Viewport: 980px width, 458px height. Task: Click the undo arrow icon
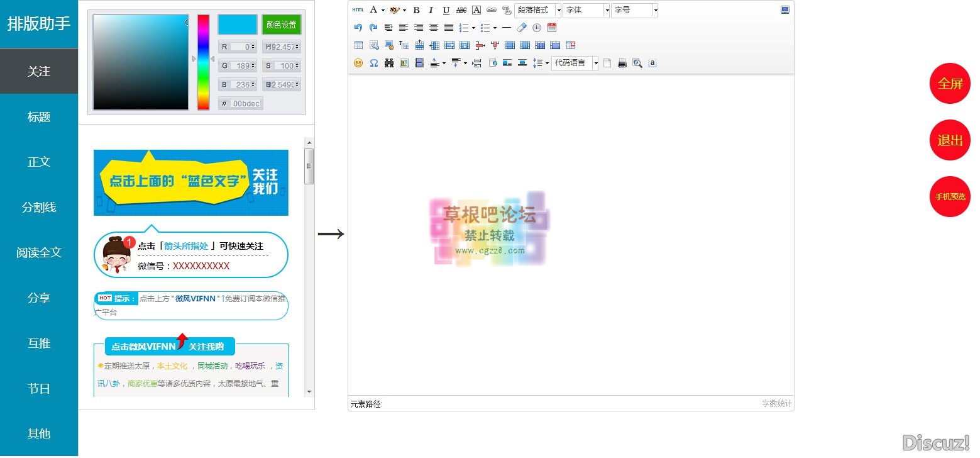click(x=358, y=28)
